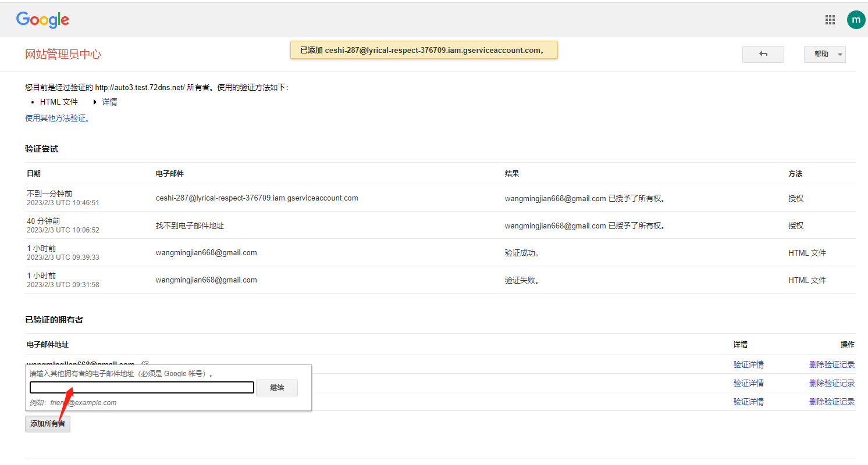Image resolution: width=868 pixels, height=465 pixels.
Task: Click the 电子邮件 column header
Action: point(170,174)
